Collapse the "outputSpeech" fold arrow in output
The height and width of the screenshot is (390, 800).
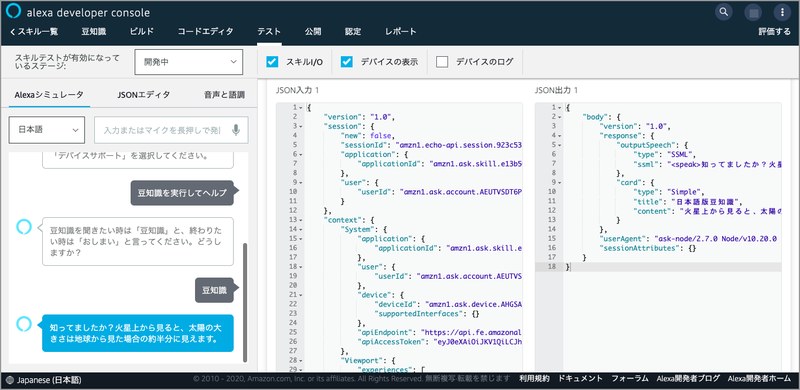(560, 145)
